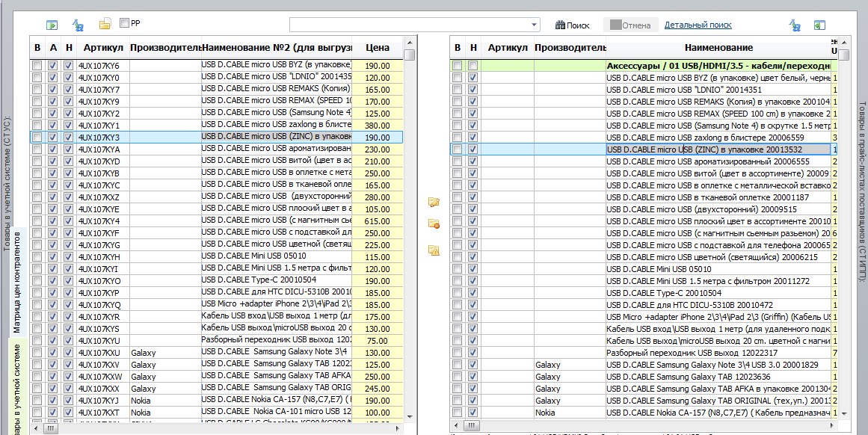
Task: Uncheck the Н box for row 4UX107KY7
Action: pos(68,90)
